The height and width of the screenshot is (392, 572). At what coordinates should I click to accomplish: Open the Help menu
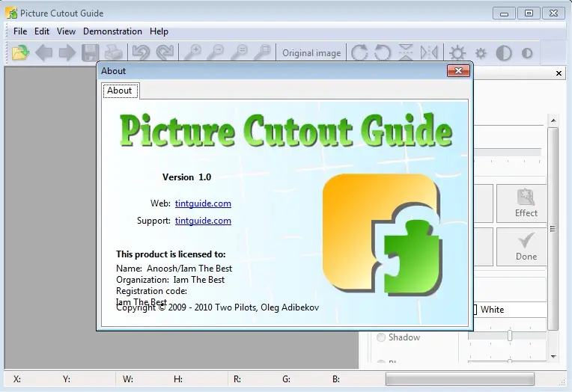click(x=159, y=31)
